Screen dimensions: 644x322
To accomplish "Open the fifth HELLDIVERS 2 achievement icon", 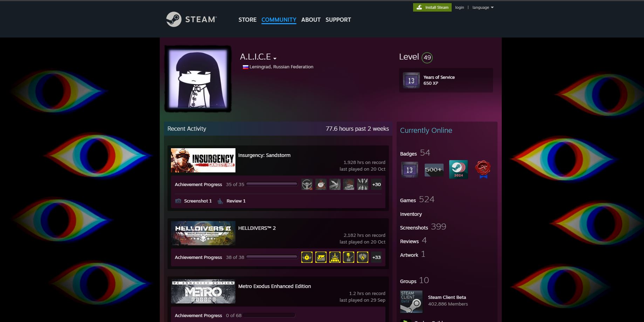I will pyautogui.click(x=363, y=257).
